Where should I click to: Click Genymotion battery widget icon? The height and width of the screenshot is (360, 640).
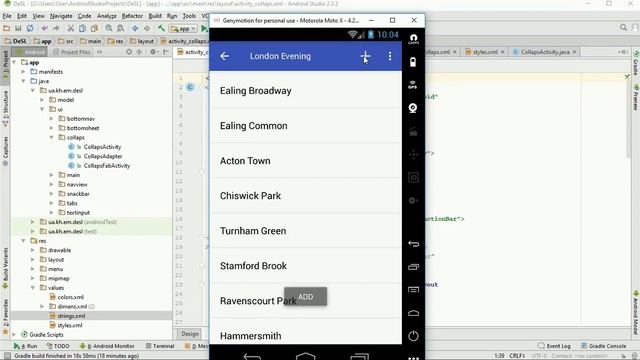(413, 62)
